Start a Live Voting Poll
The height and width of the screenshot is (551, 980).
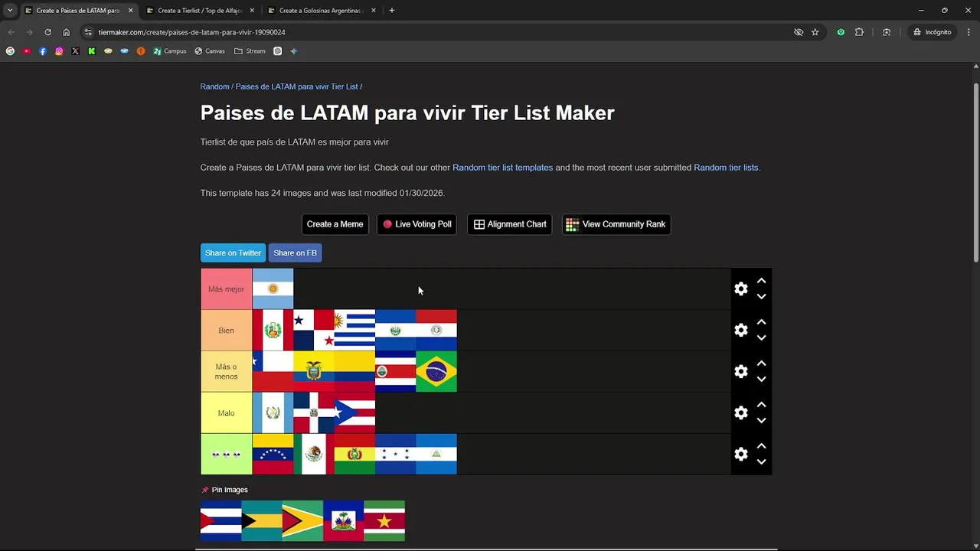[x=416, y=224]
